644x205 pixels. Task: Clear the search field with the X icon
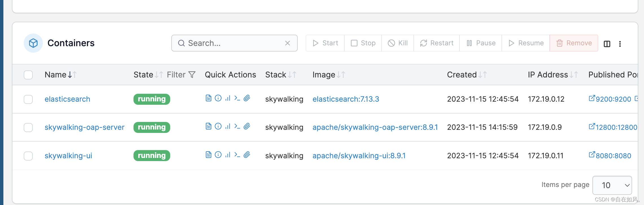[288, 43]
